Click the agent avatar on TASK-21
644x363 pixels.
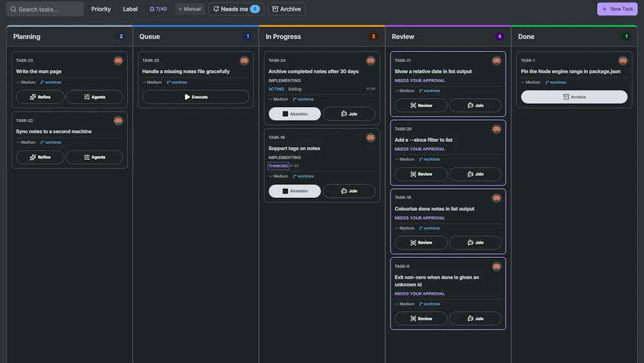[497, 61]
